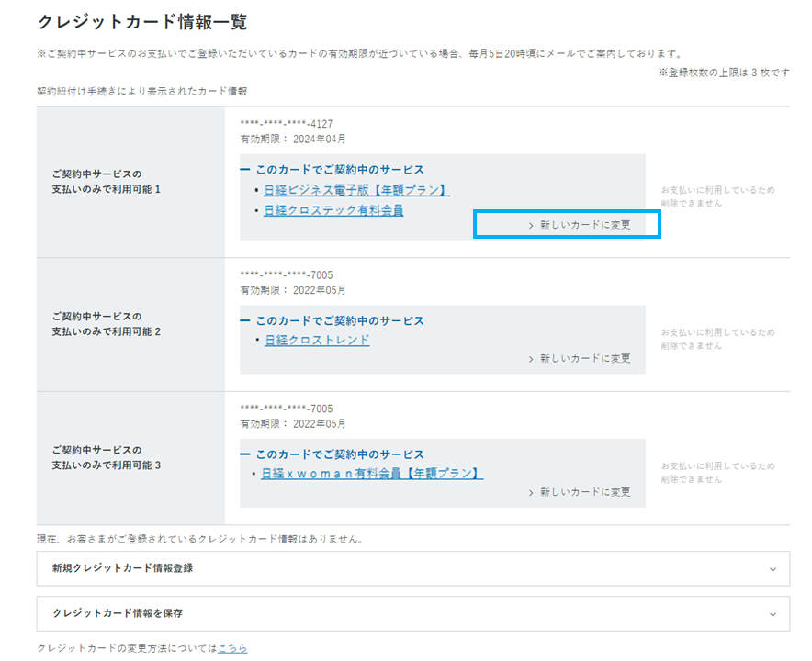The width and height of the screenshot is (812, 661).
Task: Click 新しいカードに変更 under 日経xwoman
Action: tap(580, 492)
